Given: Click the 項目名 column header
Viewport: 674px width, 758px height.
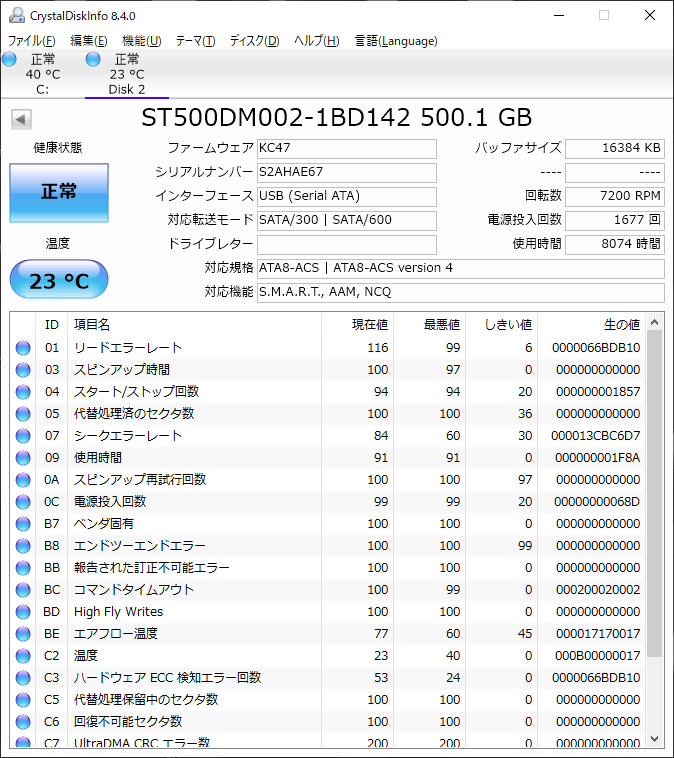Looking at the screenshot, I should tap(194, 325).
